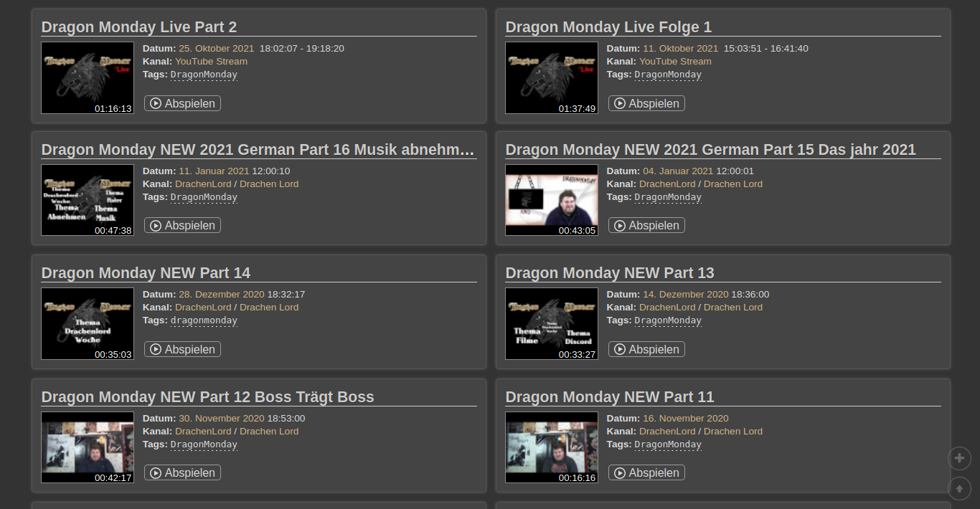
Task: Click YouTube Stream channel under Live Folge 1
Action: point(676,62)
